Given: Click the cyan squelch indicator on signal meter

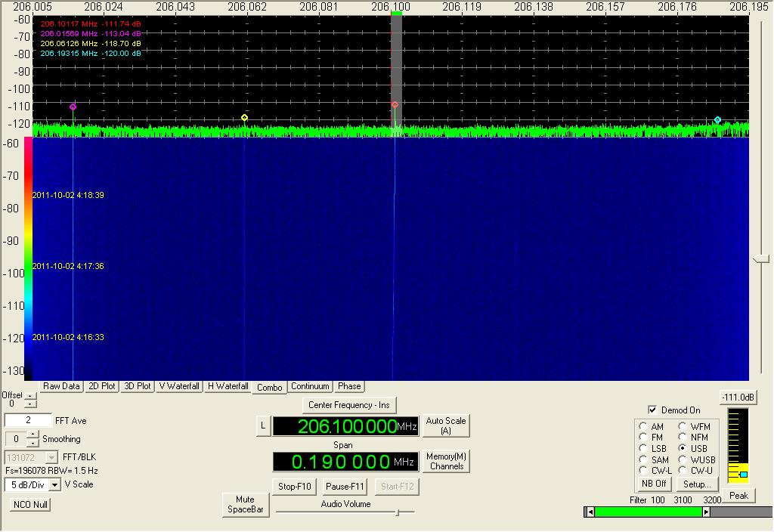Looking at the screenshot, I should click(743, 475).
